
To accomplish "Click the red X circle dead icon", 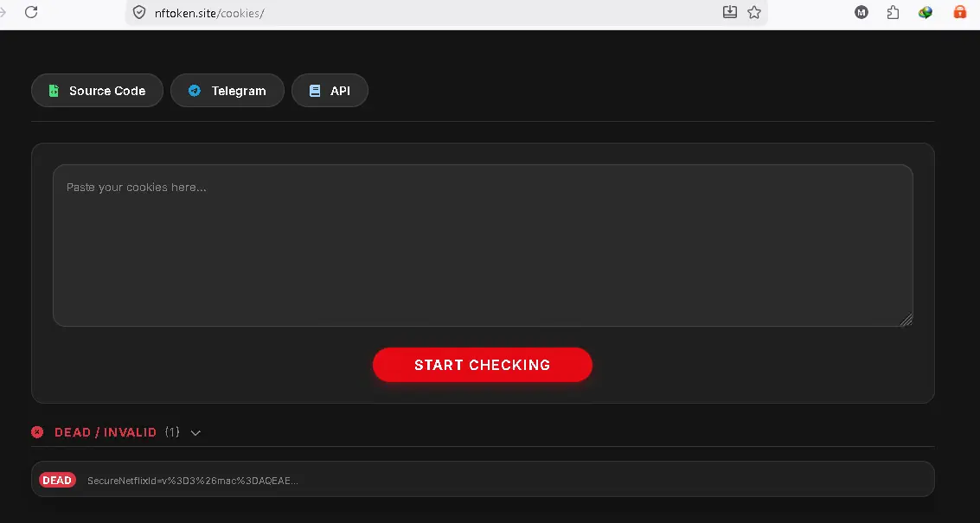I will coord(37,431).
